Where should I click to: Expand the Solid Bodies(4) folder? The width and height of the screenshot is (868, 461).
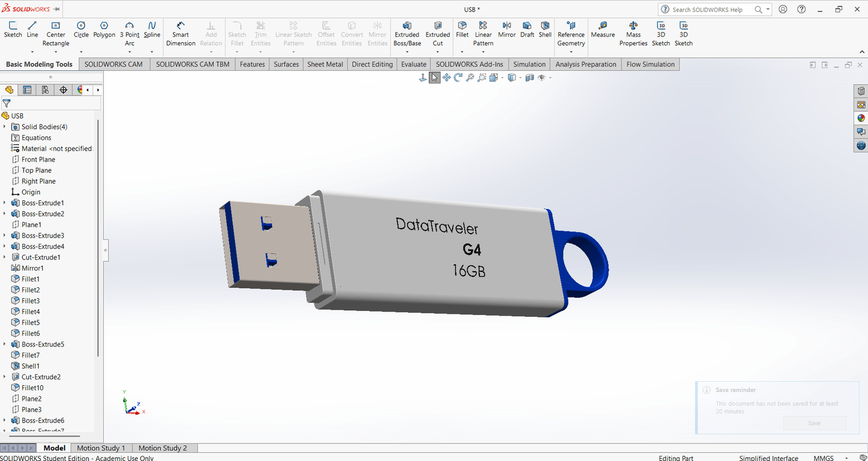[x=5, y=127]
